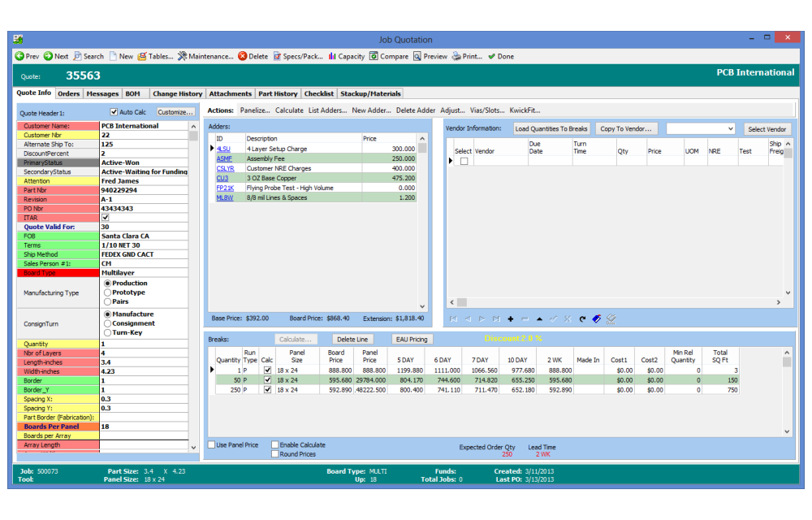Click the refresh arrow in vendor navigator
The image size is (812, 520).
pos(582,319)
